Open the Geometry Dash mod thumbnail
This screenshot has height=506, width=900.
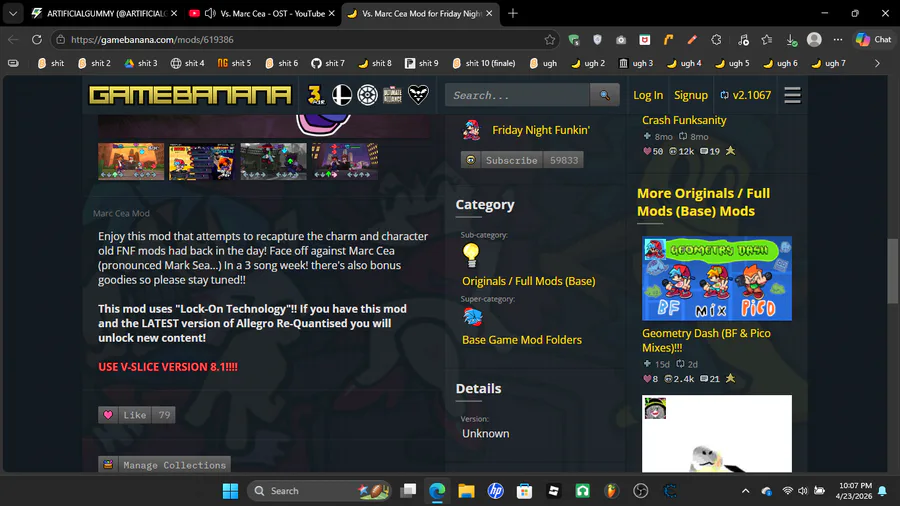717,278
